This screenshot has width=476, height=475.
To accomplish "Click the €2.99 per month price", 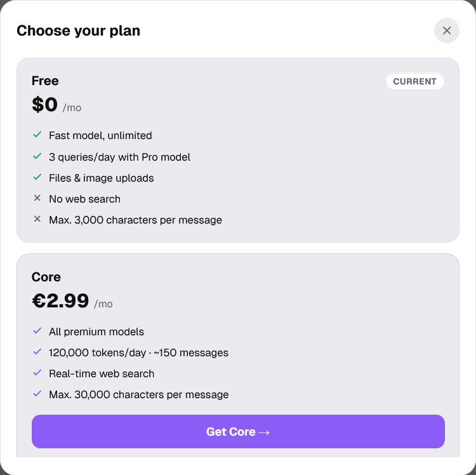I will point(72,302).
